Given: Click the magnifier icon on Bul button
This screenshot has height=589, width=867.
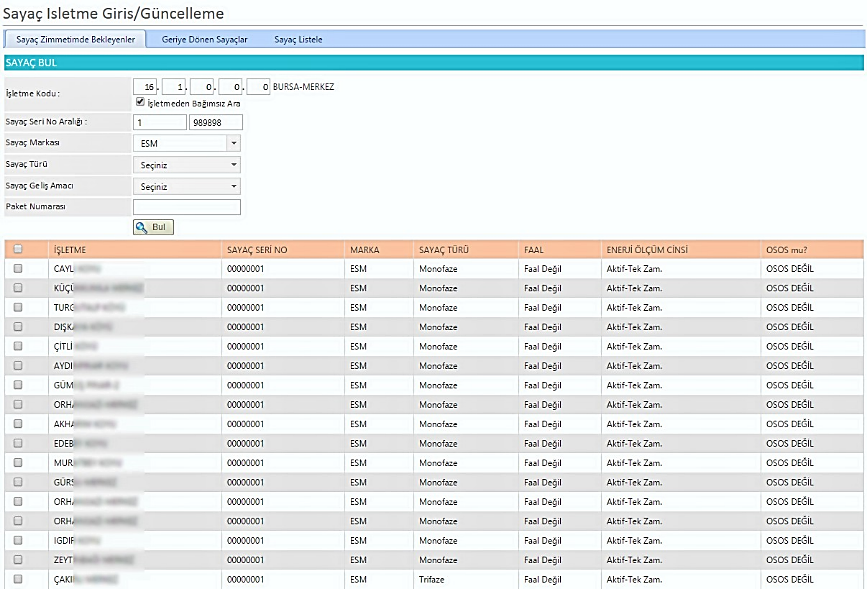Looking at the screenshot, I should [142, 227].
